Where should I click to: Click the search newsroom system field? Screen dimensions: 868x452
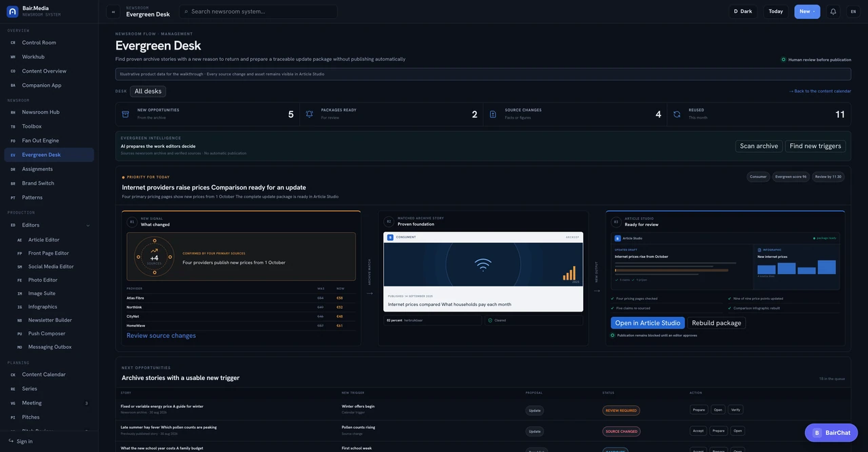click(x=258, y=12)
